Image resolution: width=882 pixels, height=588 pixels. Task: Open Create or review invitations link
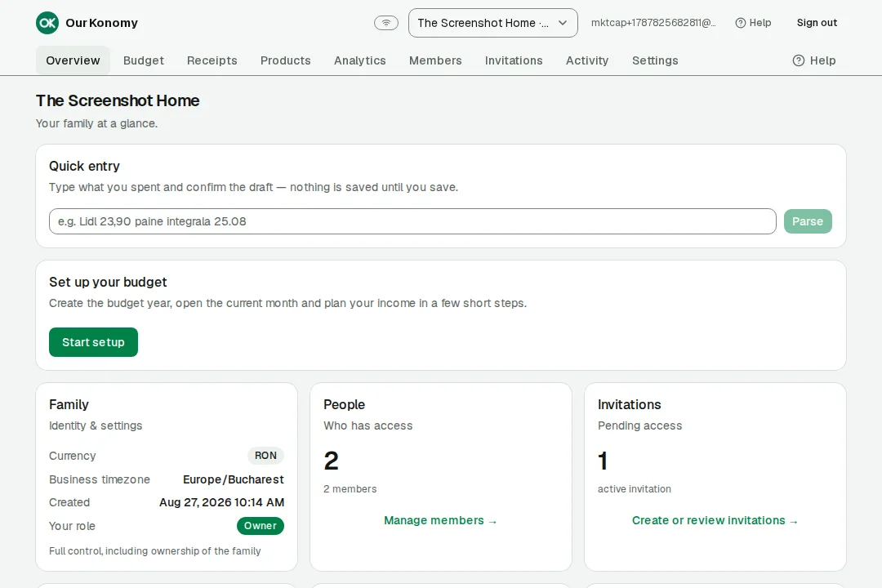click(x=715, y=520)
